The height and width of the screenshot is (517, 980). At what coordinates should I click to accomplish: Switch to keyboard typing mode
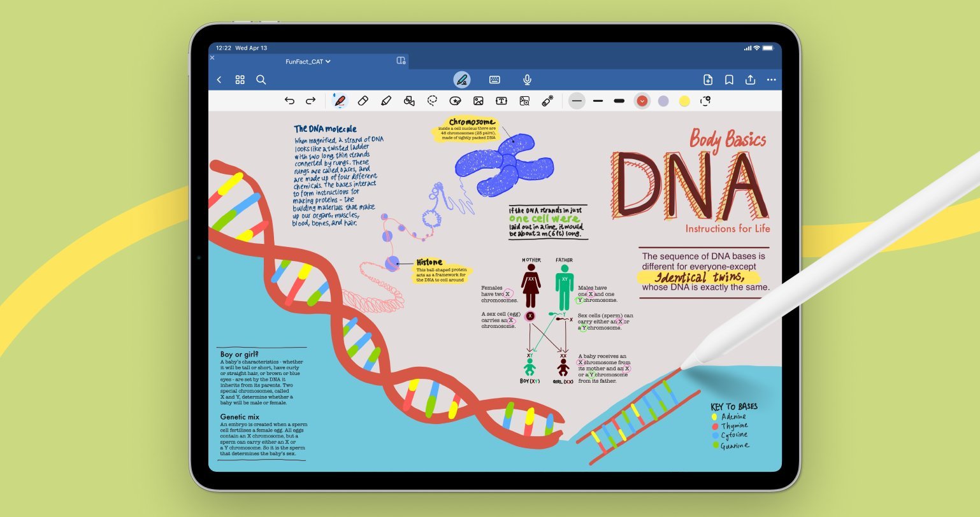(x=494, y=80)
